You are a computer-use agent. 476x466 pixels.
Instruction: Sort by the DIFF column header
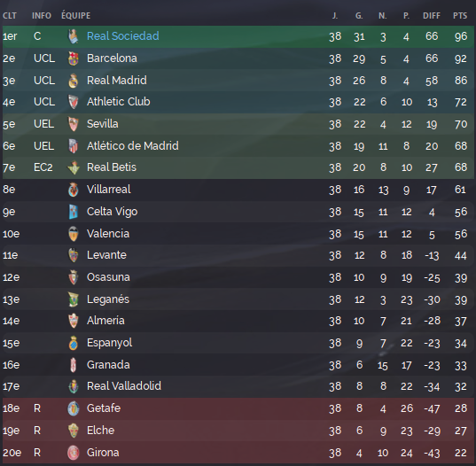(432, 16)
